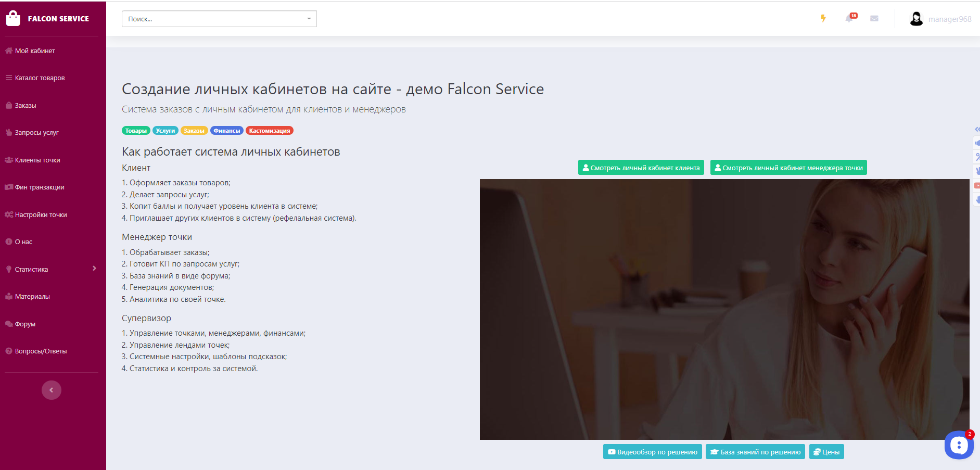Open the Поиск dropdown arrow

(x=309, y=19)
